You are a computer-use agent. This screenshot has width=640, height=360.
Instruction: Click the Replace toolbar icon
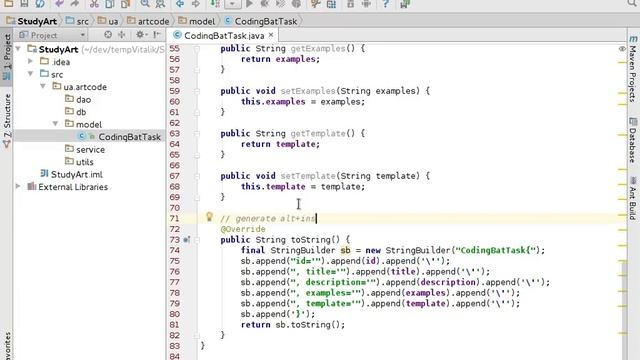click(160, 3)
